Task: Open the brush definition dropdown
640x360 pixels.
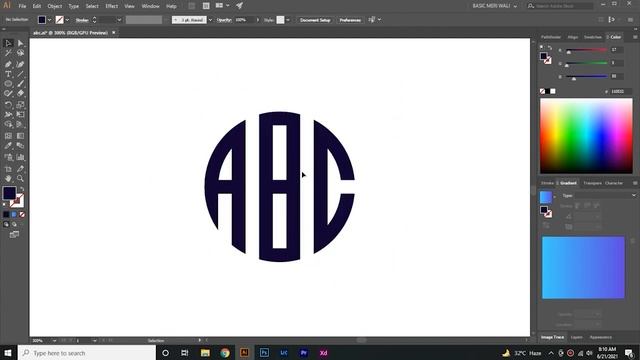Action: pos(211,20)
